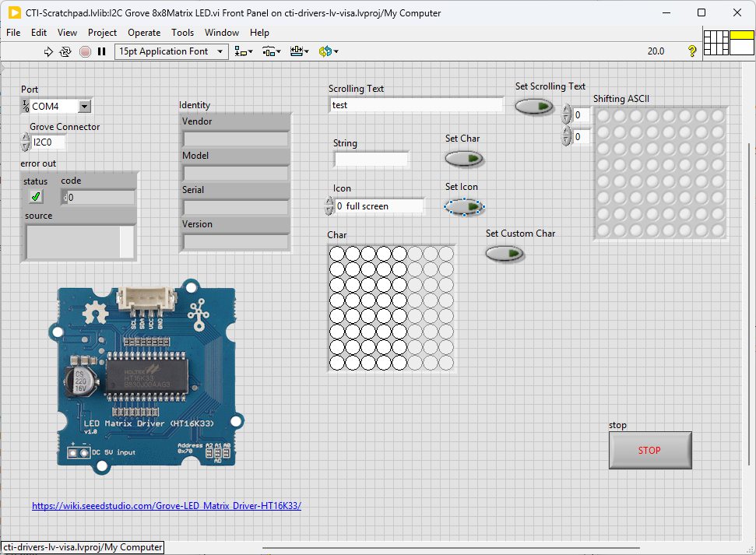Toggle the Set Char button
The height and width of the screenshot is (555, 756).
point(464,159)
